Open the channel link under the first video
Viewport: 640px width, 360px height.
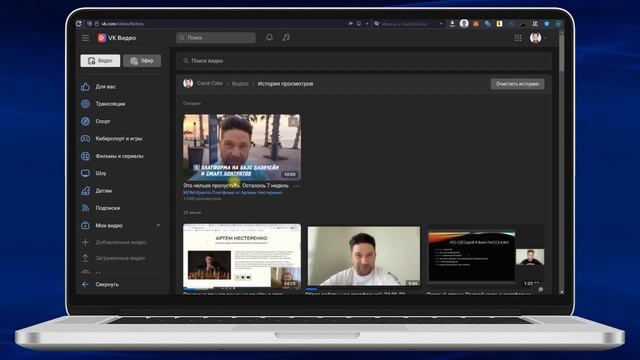tap(233, 193)
